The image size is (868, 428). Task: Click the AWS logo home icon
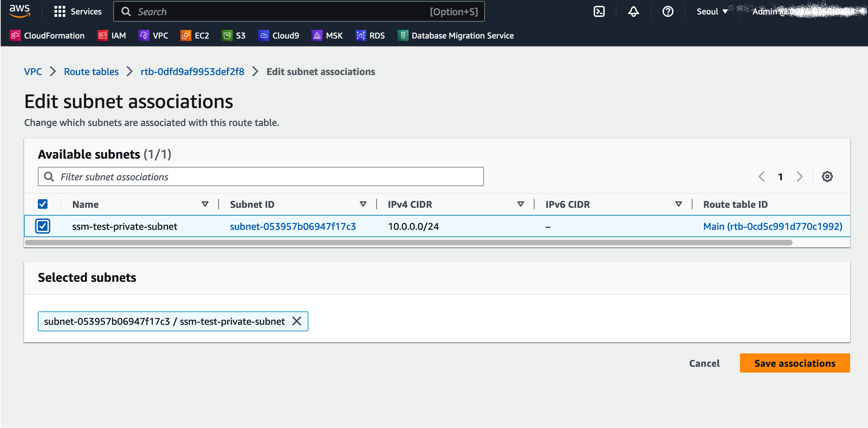point(20,11)
